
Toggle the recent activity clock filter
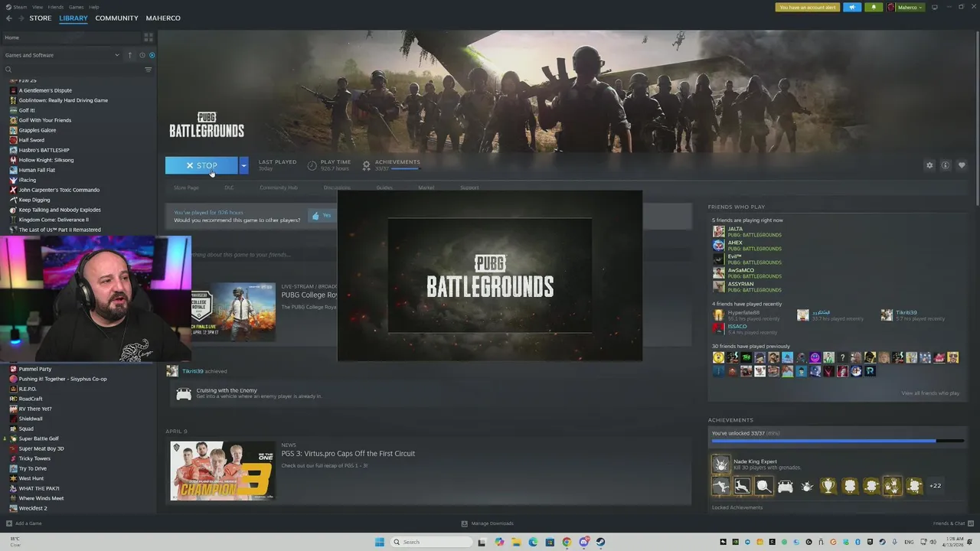click(x=142, y=55)
